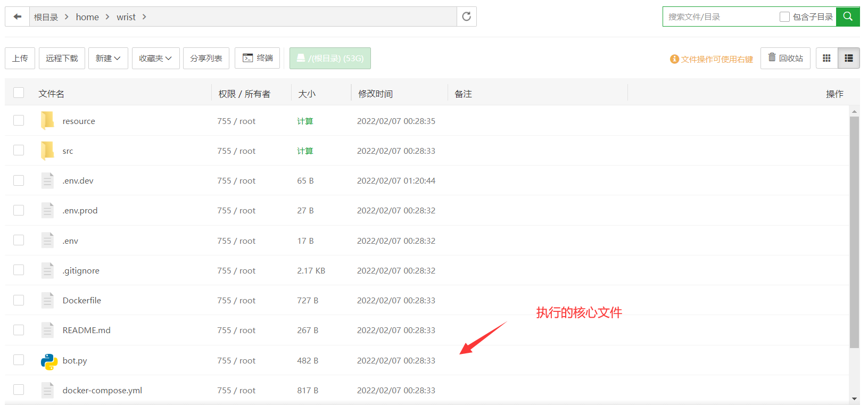Screen dimensions: 868x405
Task: Click 755 / root permission of bot.py
Action: pos(236,360)
